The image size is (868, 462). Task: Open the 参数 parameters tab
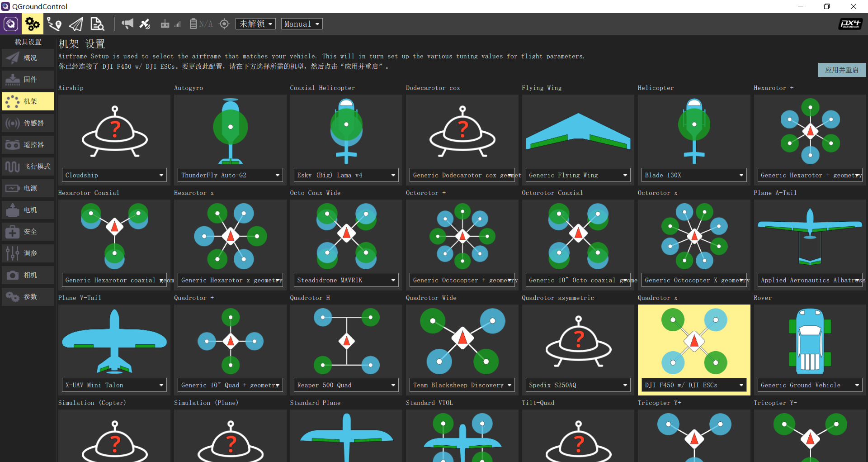pyautogui.click(x=28, y=297)
